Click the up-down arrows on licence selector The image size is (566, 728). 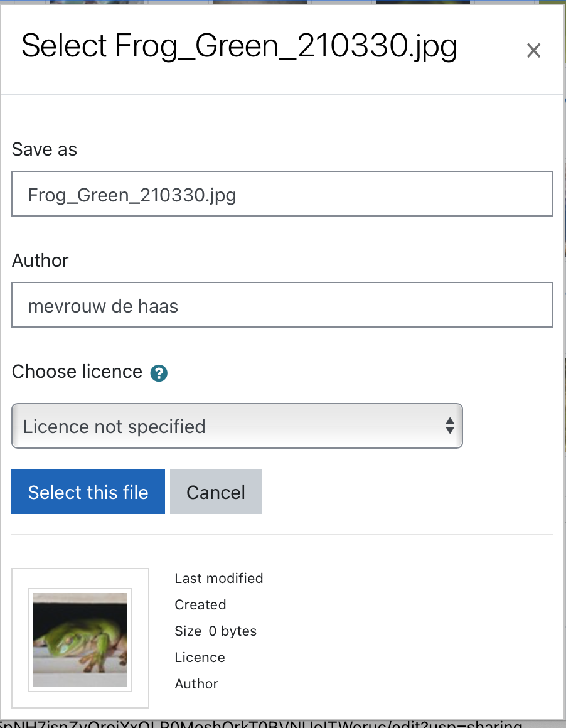[x=449, y=426]
